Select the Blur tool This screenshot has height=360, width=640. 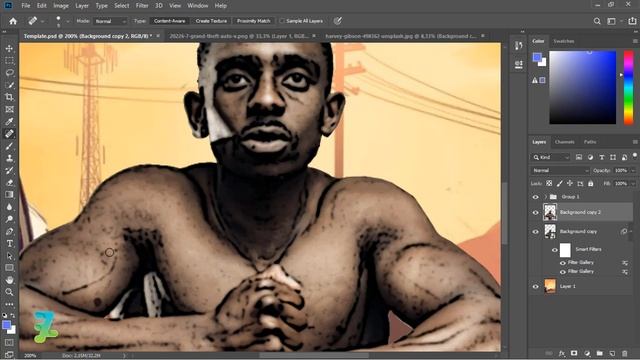(x=9, y=207)
